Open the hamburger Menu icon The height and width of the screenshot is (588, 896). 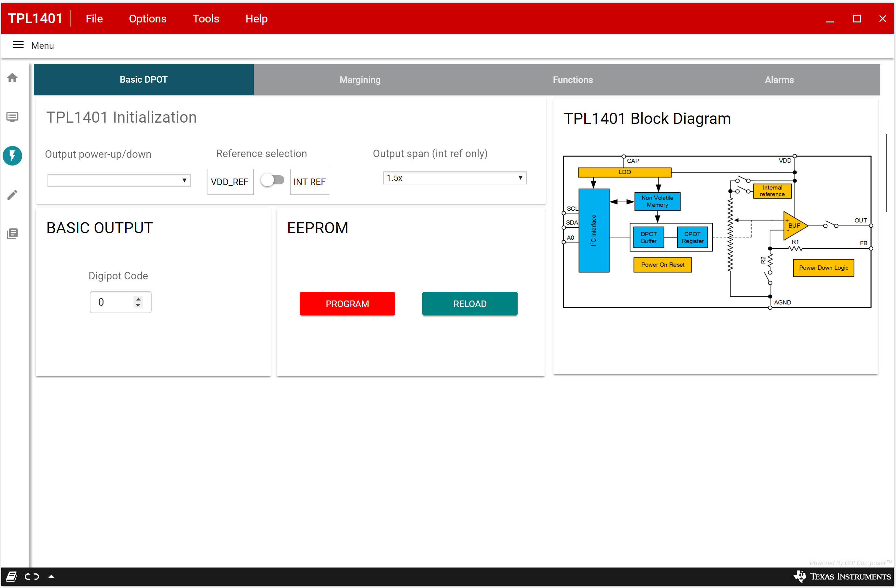[x=18, y=45]
